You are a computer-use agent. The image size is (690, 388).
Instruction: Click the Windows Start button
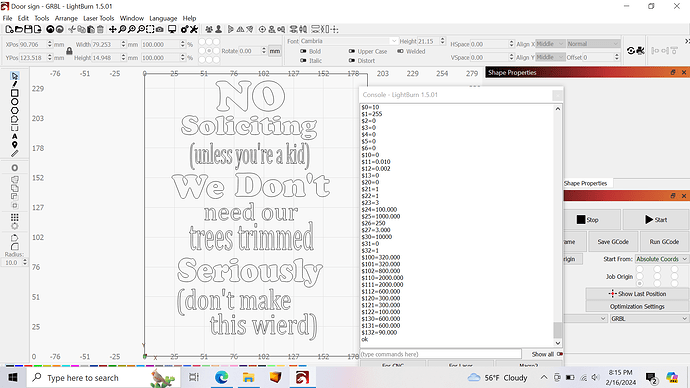click(13, 377)
